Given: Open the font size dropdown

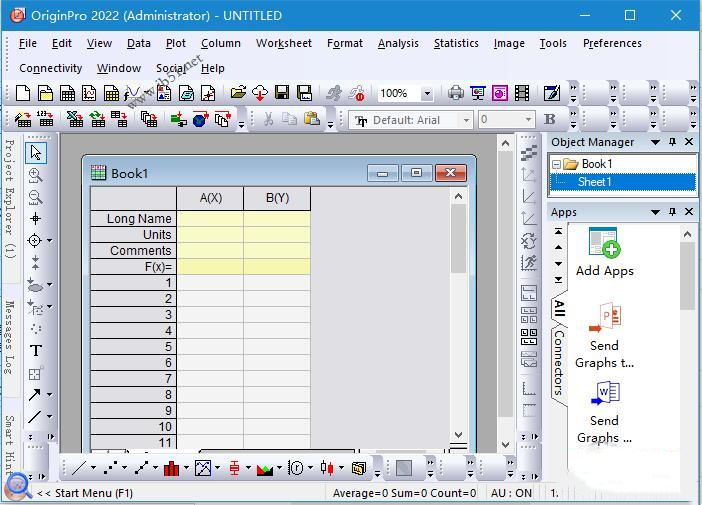Looking at the screenshot, I should point(528,120).
